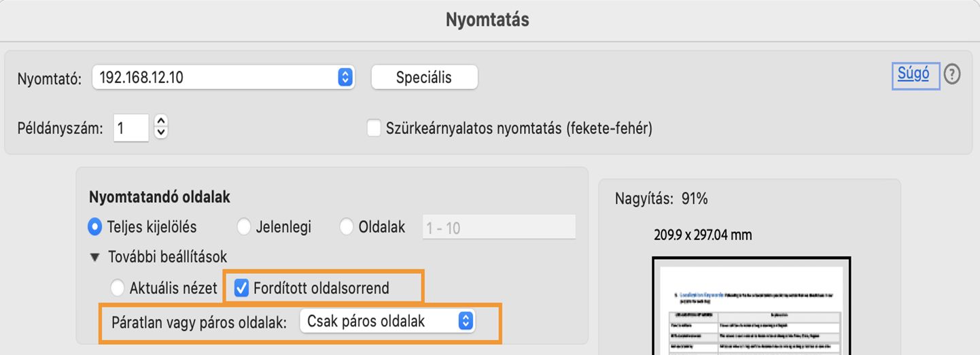
Task: Increase copies with stepper up arrow
Action: click(x=161, y=120)
